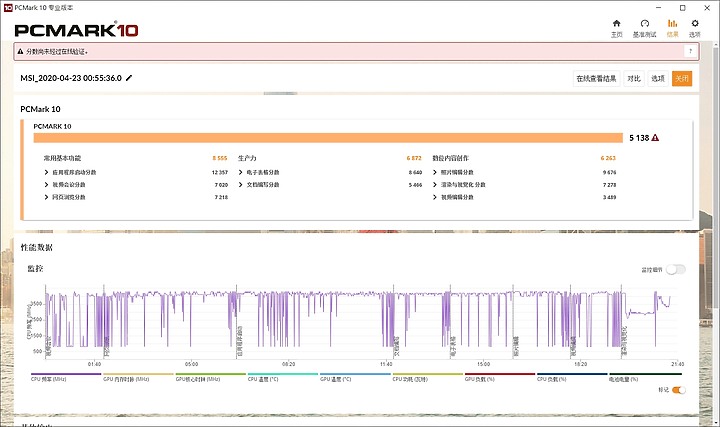Click the GPU 温度 (°C) legend color line

[355, 374]
